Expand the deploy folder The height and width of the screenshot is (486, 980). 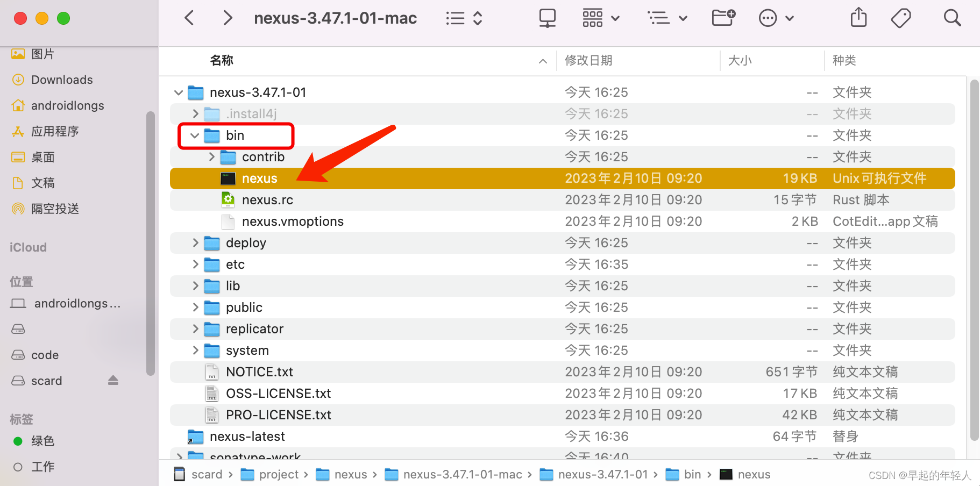[x=195, y=243]
